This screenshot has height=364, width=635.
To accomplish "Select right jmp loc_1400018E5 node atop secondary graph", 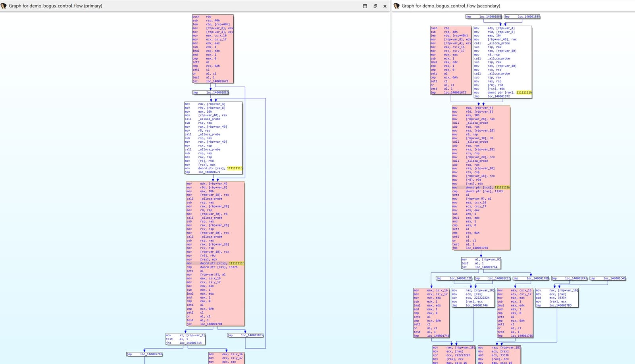I will pyautogui.click(x=522, y=17).
